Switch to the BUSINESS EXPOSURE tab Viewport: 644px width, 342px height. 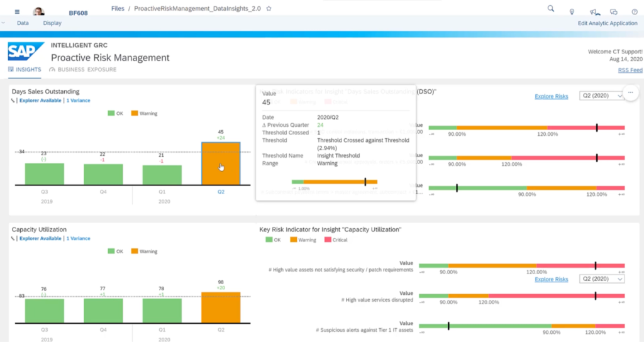87,69
